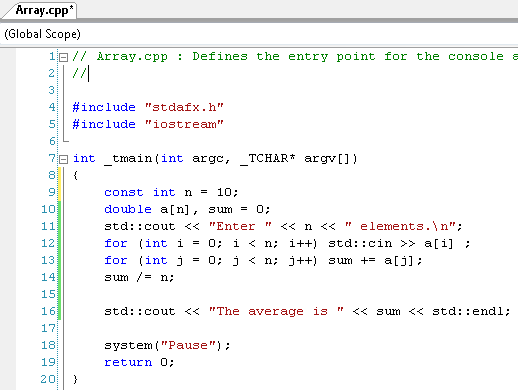The width and height of the screenshot is (518, 390).
Task: Click the a[n] array declaration
Action: 175,209
